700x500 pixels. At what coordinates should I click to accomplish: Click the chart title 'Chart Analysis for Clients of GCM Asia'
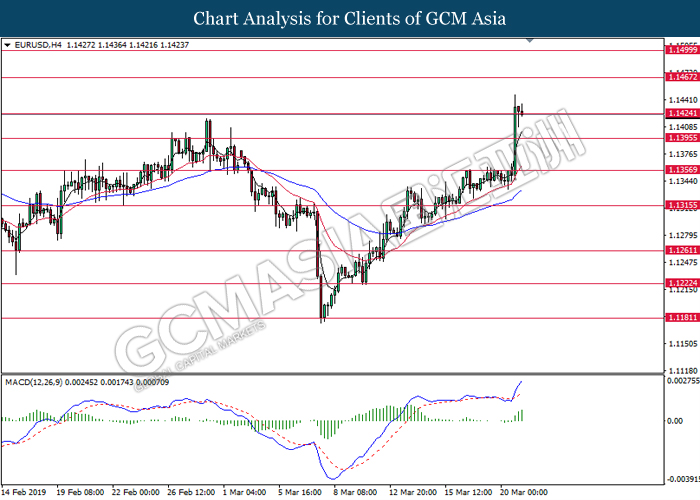pyautogui.click(x=349, y=18)
